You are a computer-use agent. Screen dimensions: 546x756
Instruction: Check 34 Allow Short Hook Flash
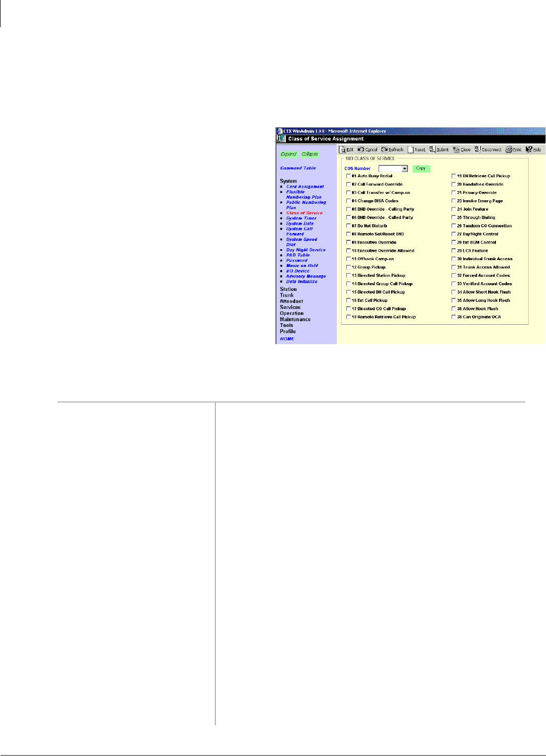(454, 292)
